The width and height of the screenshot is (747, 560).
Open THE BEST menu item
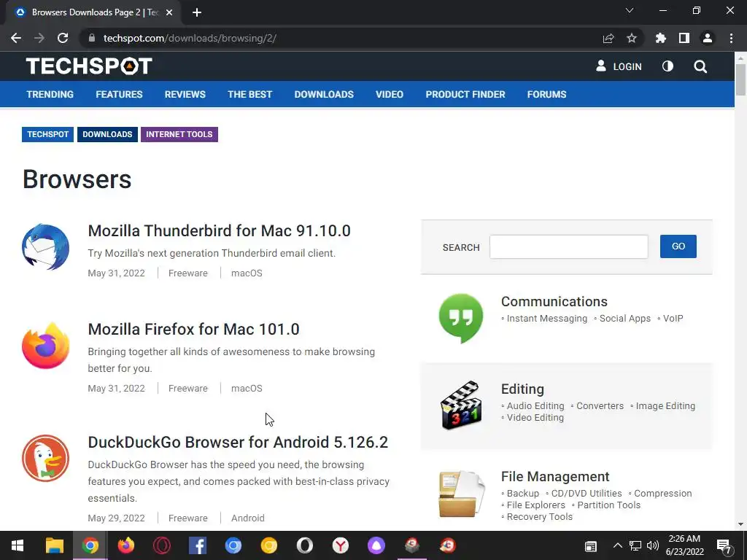249,94
